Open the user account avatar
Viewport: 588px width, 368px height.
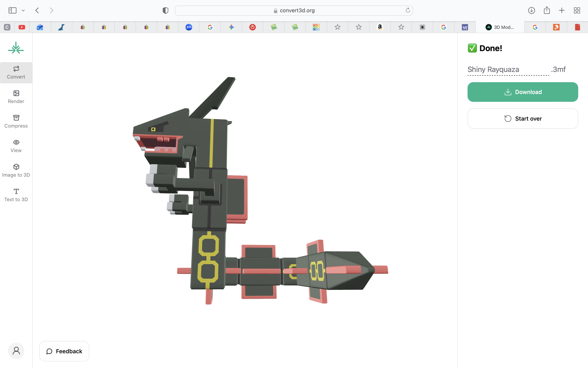pos(16,351)
